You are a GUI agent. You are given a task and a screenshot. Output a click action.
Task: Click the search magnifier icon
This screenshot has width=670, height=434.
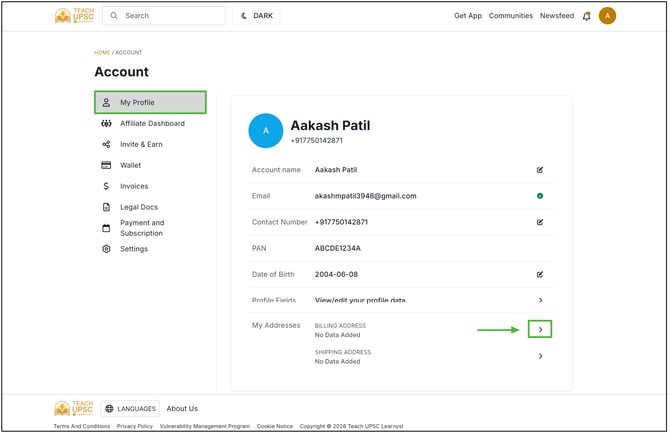tap(114, 16)
